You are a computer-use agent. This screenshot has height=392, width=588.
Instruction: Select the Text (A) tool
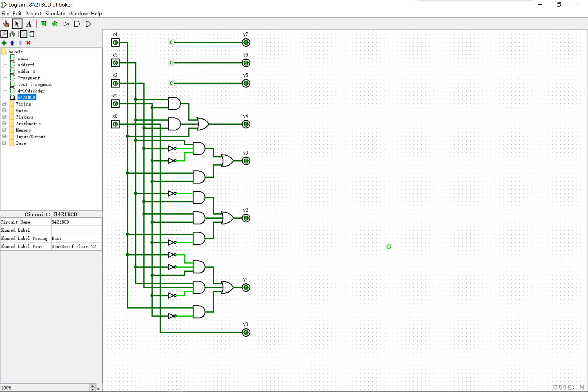29,24
